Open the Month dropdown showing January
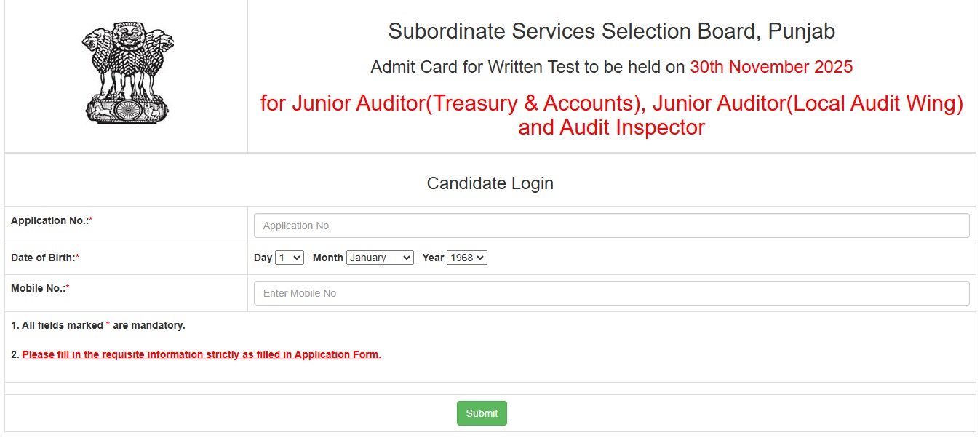This screenshot has width=980, height=446. tap(380, 257)
